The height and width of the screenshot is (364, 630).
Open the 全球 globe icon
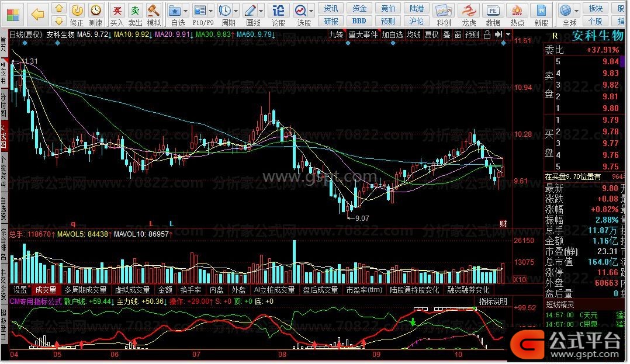click(565, 11)
